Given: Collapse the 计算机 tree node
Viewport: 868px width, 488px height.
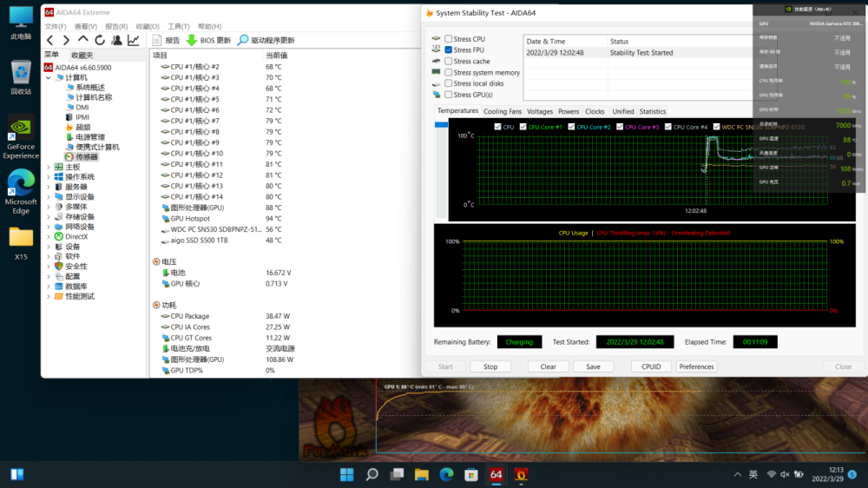Looking at the screenshot, I should 49,77.
